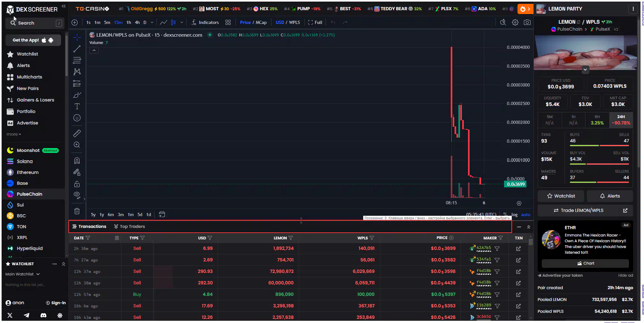Screen dimensions: 644x323
Task: Select the Transactions tab
Action: pos(89,226)
